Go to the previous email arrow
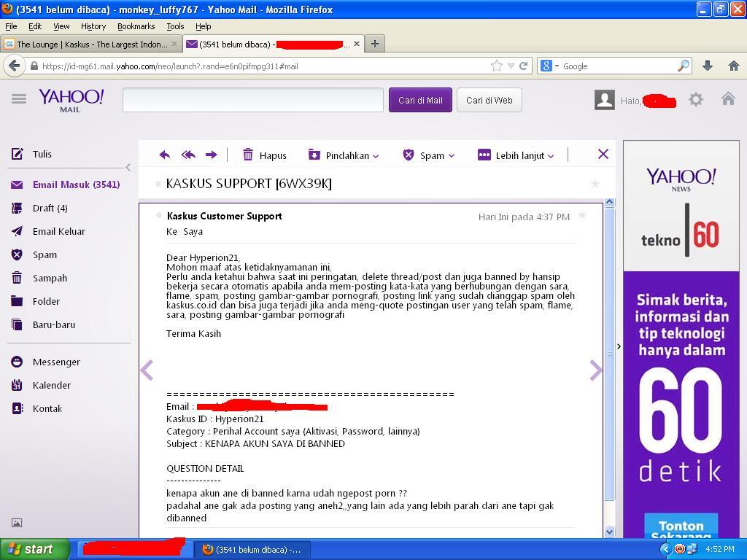This screenshot has width=747, height=560. point(147,370)
